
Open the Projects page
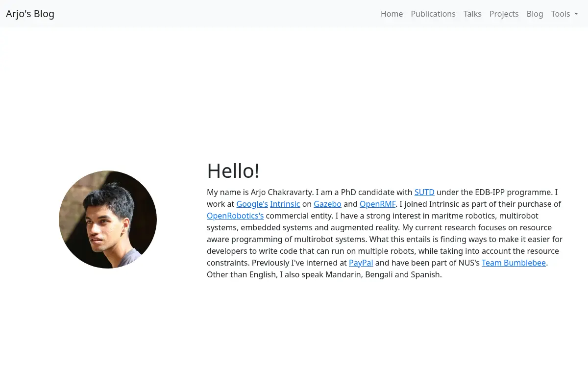click(x=504, y=14)
